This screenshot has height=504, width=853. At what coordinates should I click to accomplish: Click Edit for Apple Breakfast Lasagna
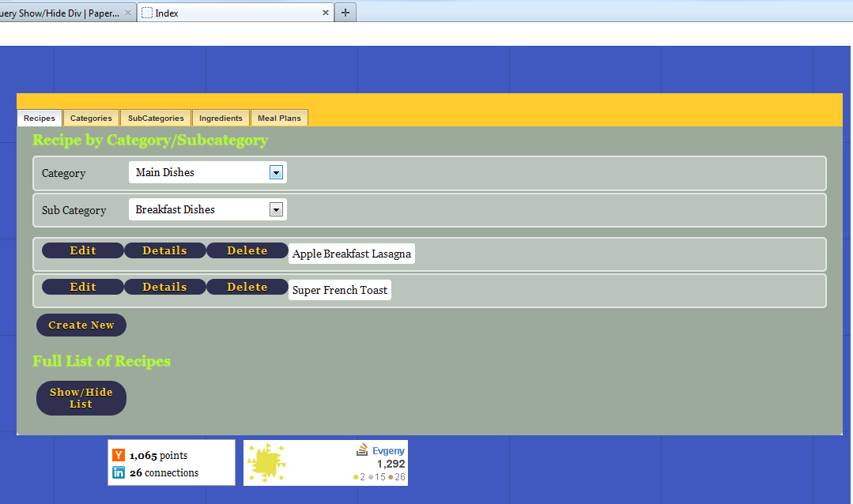(x=82, y=250)
